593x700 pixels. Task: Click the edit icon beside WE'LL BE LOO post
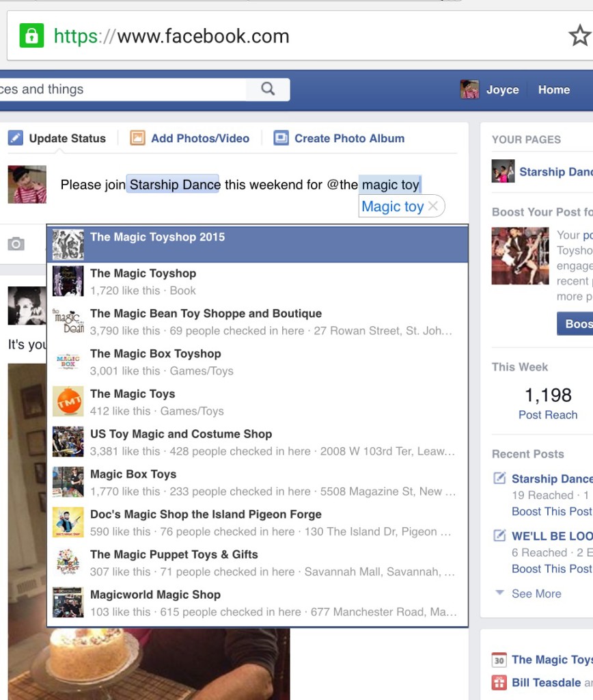tap(499, 535)
